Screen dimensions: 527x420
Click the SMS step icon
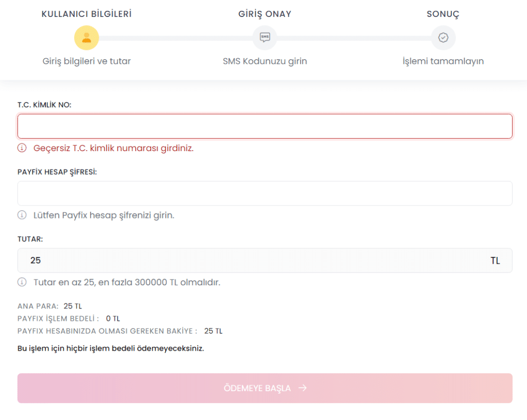click(265, 37)
